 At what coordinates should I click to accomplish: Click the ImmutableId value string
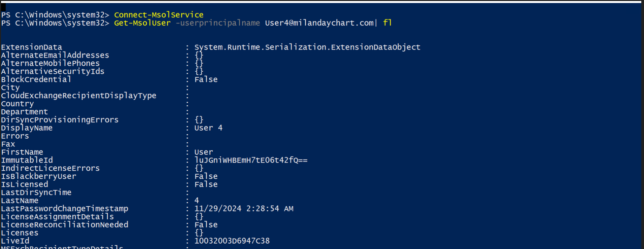click(251, 161)
